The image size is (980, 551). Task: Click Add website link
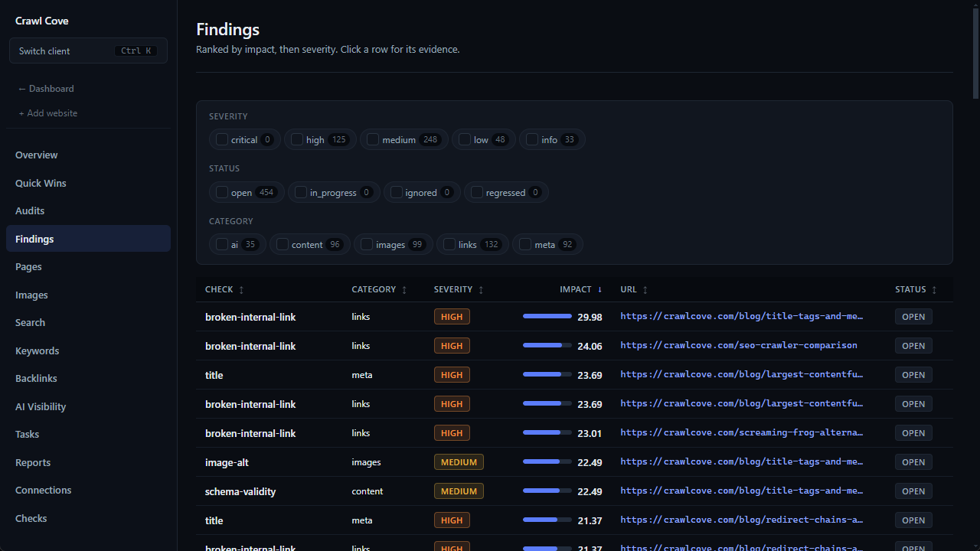(48, 113)
